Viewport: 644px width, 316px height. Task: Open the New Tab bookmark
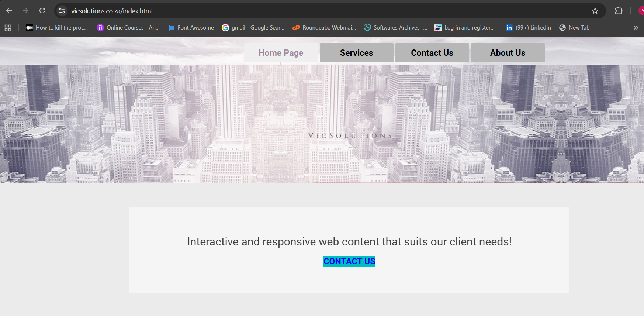(574, 28)
